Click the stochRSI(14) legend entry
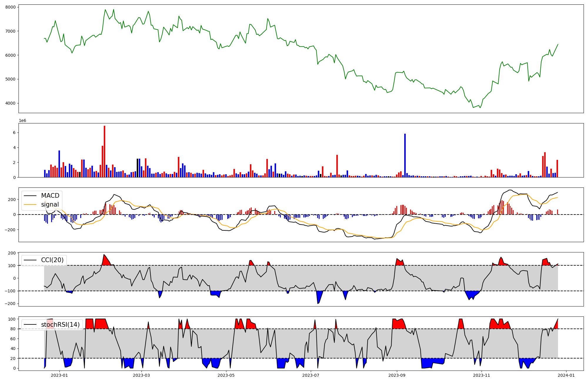Screen dimensions: 588x382 point(60,325)
